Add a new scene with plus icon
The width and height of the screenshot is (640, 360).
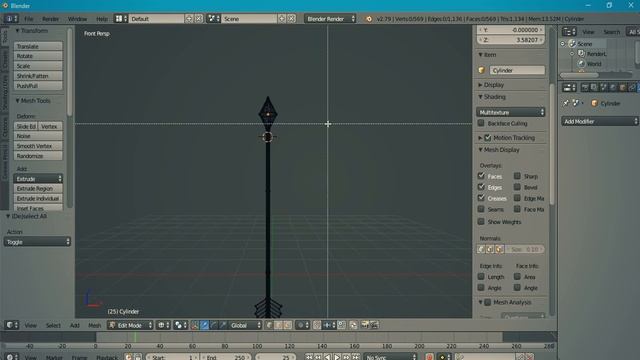tap(282, 19)
